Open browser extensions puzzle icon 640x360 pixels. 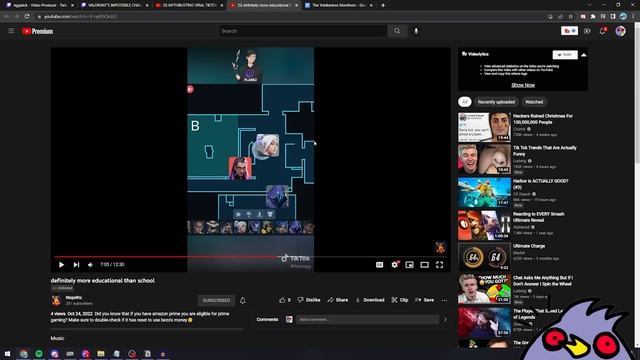(x=593, y=16)
